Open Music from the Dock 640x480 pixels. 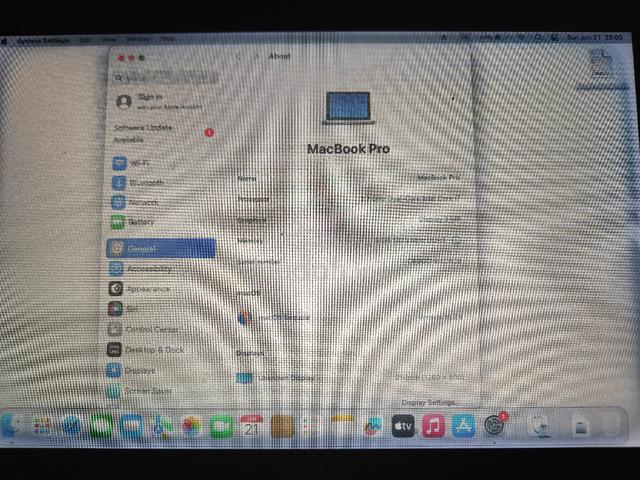pyautogui.click(x=433, y=426)
